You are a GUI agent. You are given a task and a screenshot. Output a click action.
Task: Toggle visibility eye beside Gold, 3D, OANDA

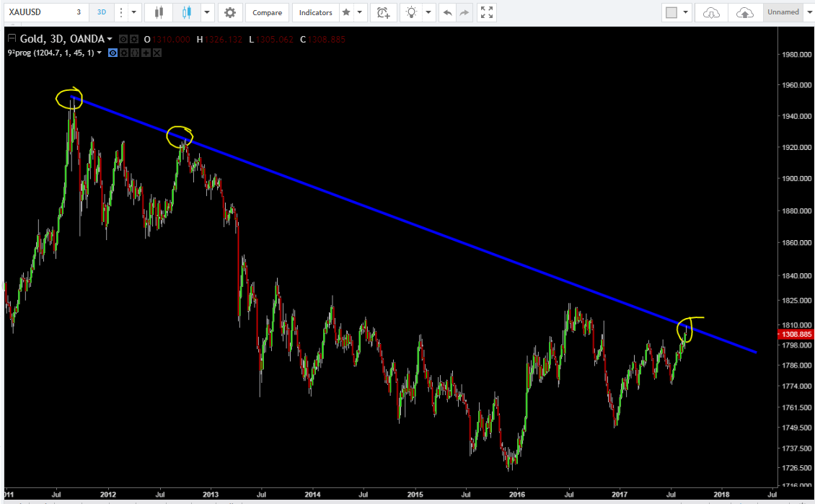tap(123, 39)
